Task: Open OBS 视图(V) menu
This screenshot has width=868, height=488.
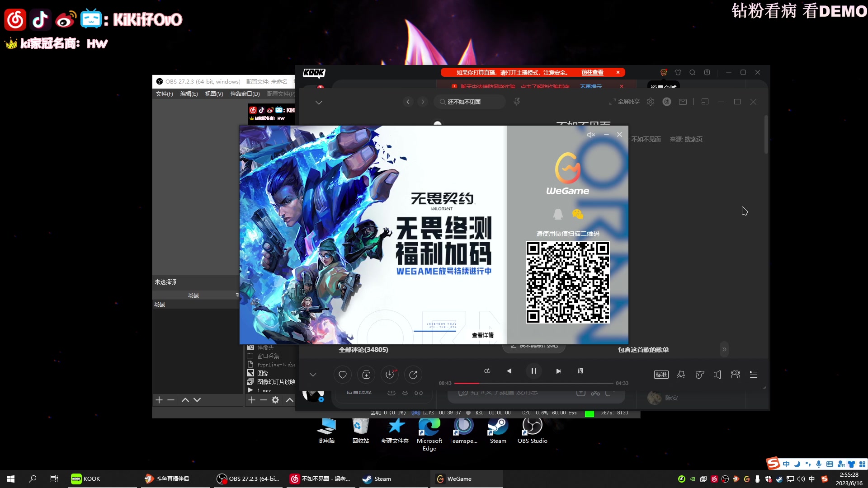Action: click(214, 94)
